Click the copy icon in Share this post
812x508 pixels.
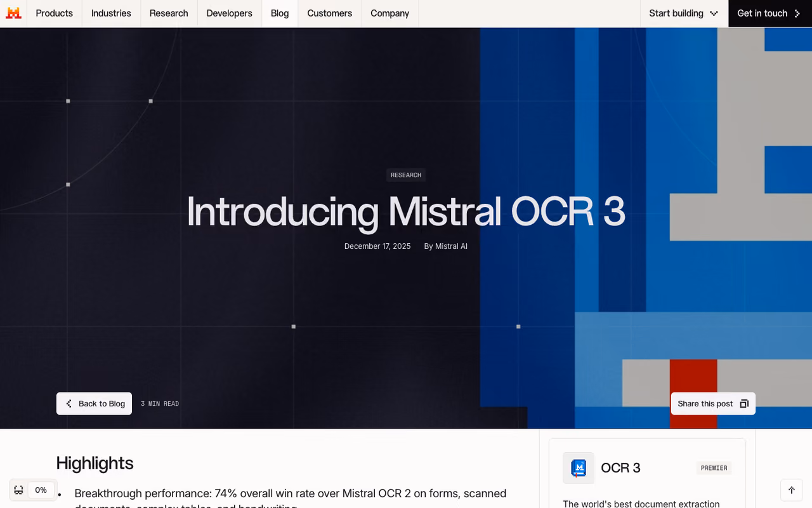pyautogui.click(x=744, y=404)
